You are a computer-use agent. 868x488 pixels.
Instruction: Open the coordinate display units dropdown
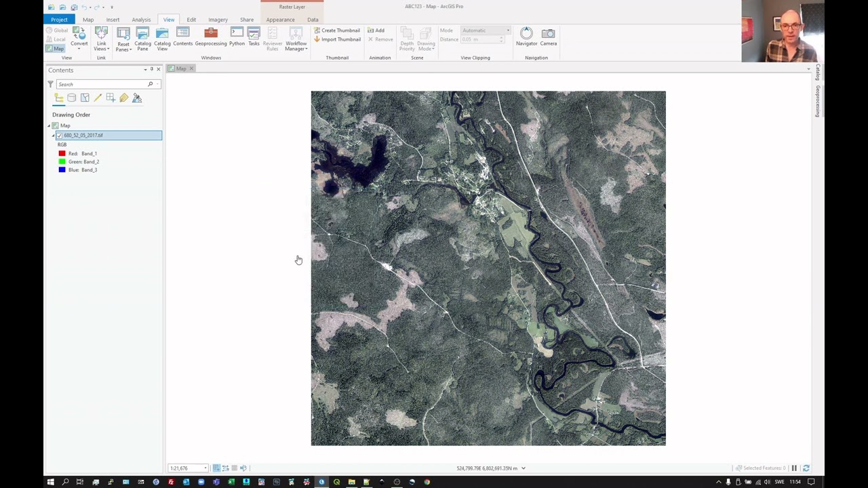523,468
